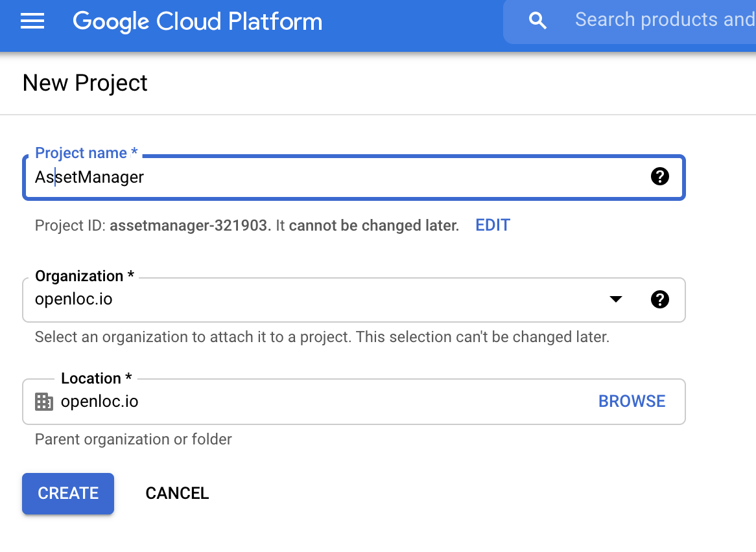Click the New Project page title
This screenshot has height=552, width=756.
pos(84,83)
